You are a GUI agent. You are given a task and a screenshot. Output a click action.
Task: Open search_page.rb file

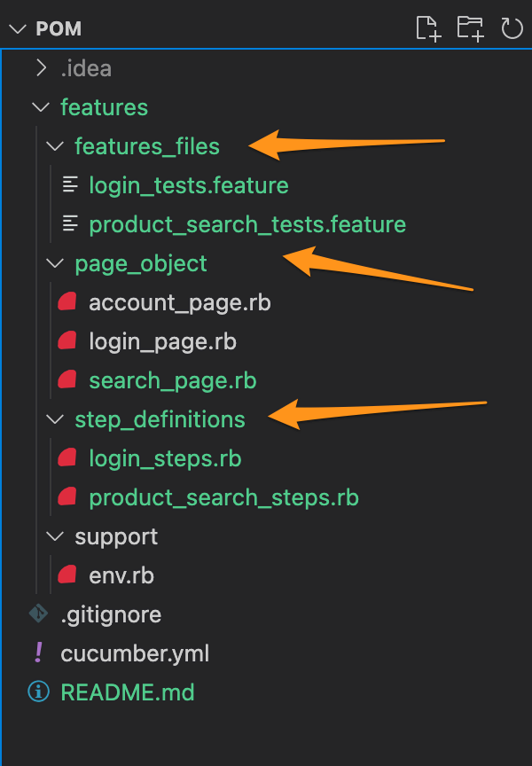pos(172,380)
